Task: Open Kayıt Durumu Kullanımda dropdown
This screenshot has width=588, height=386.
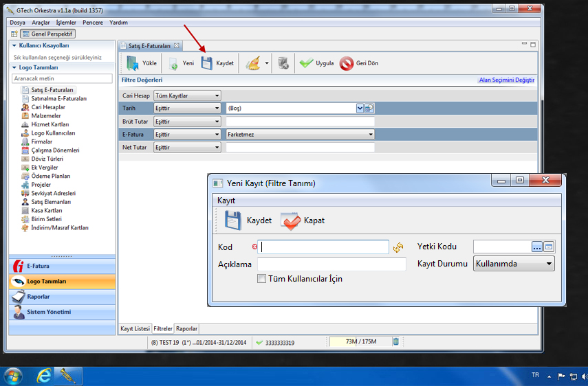Action: pos(514,264)
